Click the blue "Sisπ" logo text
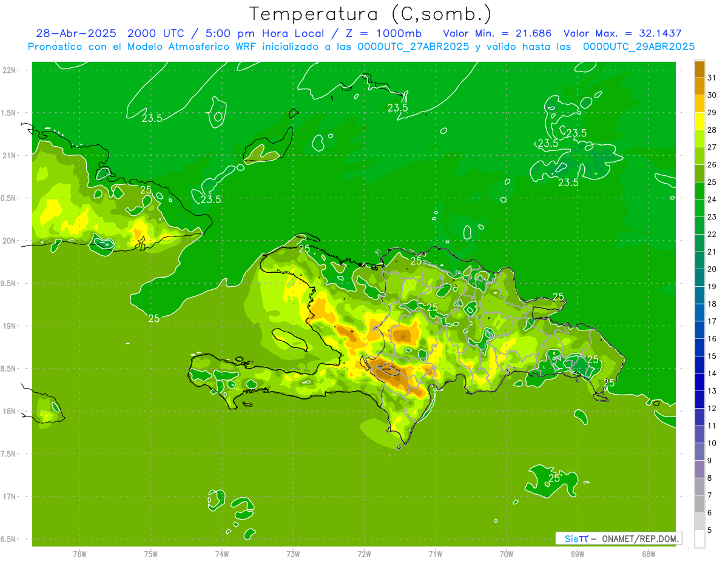The height and width of the screenshot is (562, 728). point(576,538)
